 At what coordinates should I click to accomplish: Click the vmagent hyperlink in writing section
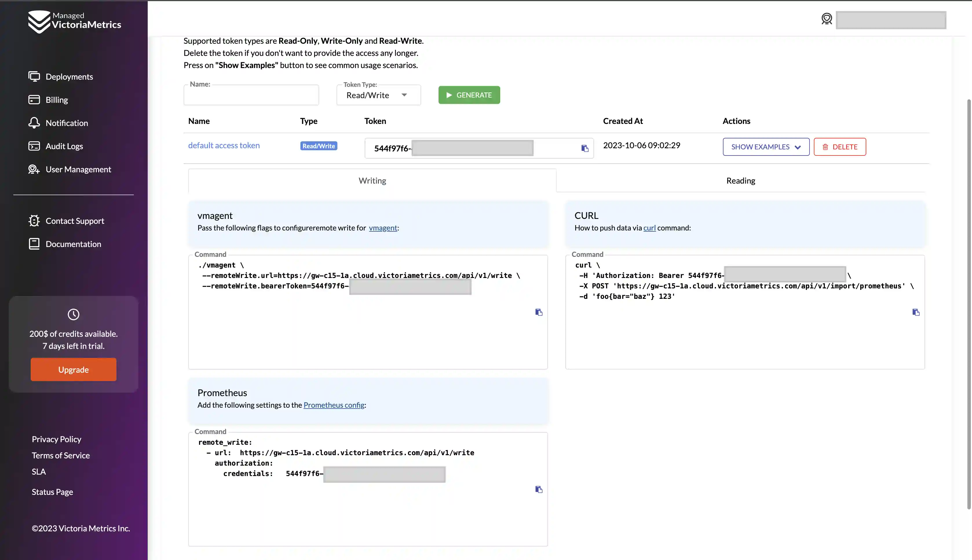[x=383, y=228]
